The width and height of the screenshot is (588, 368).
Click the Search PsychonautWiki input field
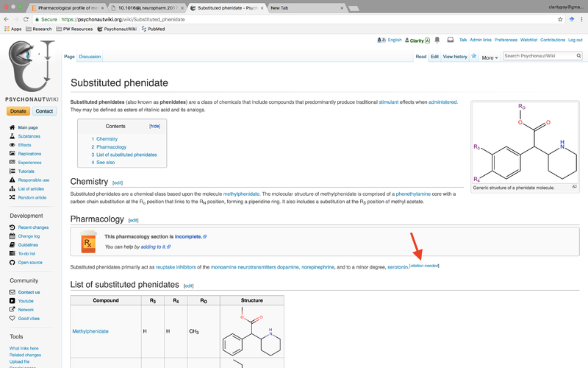point(537,56)
